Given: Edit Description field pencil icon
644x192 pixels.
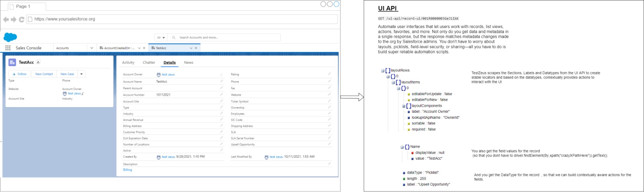Looking at the screenshot, I should pos(329,164).
